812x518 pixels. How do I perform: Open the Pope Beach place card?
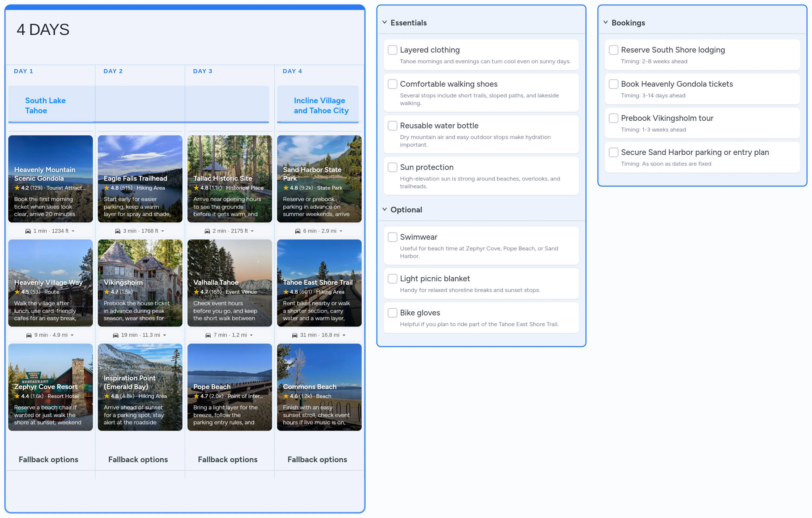tap(230, 387)
